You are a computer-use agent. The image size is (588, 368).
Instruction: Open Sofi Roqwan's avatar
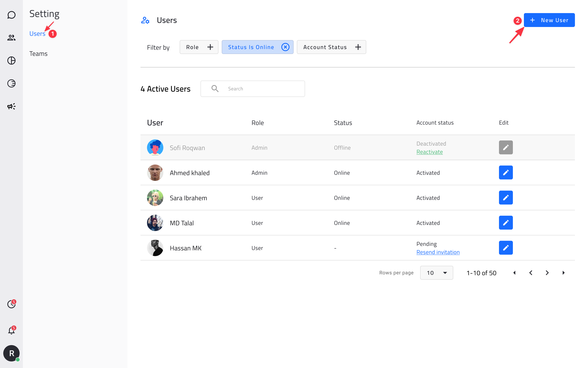click(155, 147)
